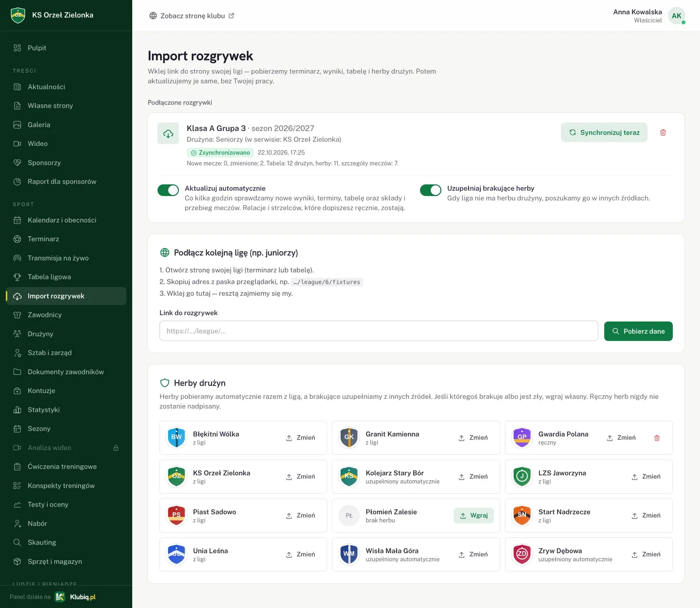
Task: Upload a crest with Wgraj for Płomień Zalesie
Action: (473, 516)
